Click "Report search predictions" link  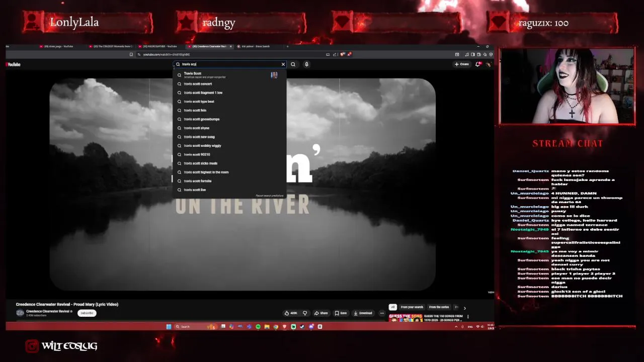pos(270,196)
